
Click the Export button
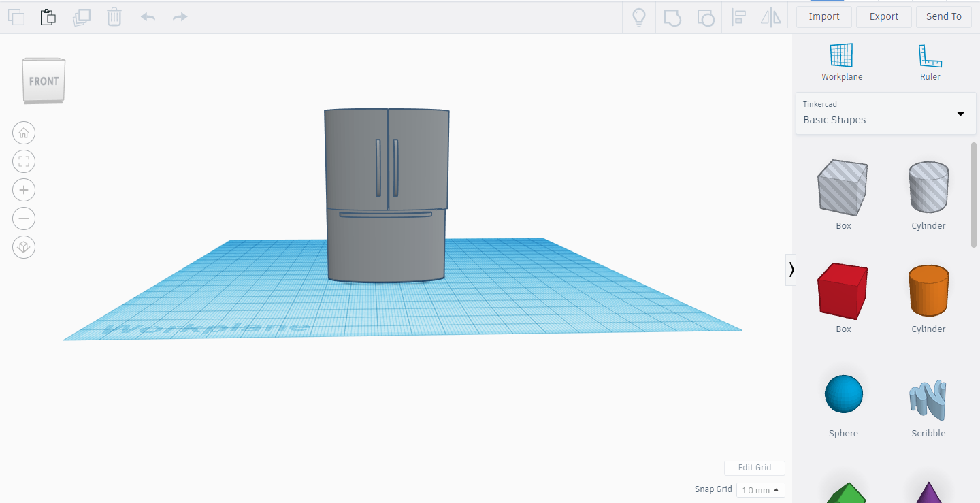883,16
